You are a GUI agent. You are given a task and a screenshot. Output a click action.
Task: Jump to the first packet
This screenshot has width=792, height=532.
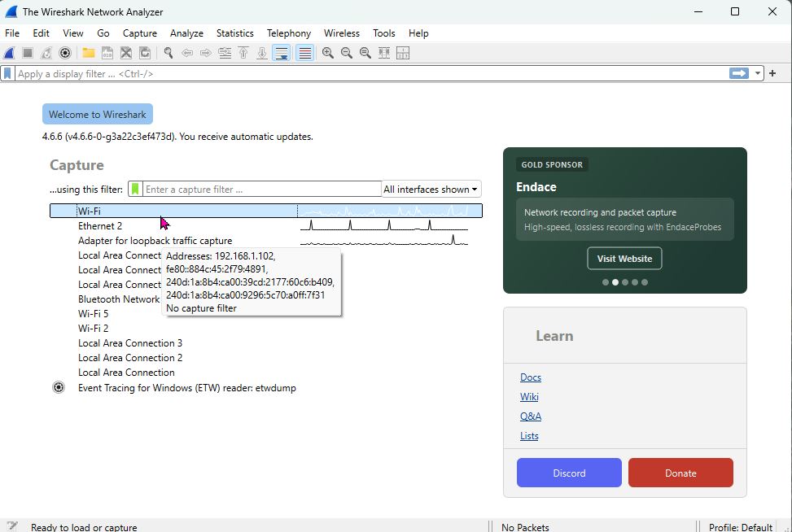[x=243, y=53]
